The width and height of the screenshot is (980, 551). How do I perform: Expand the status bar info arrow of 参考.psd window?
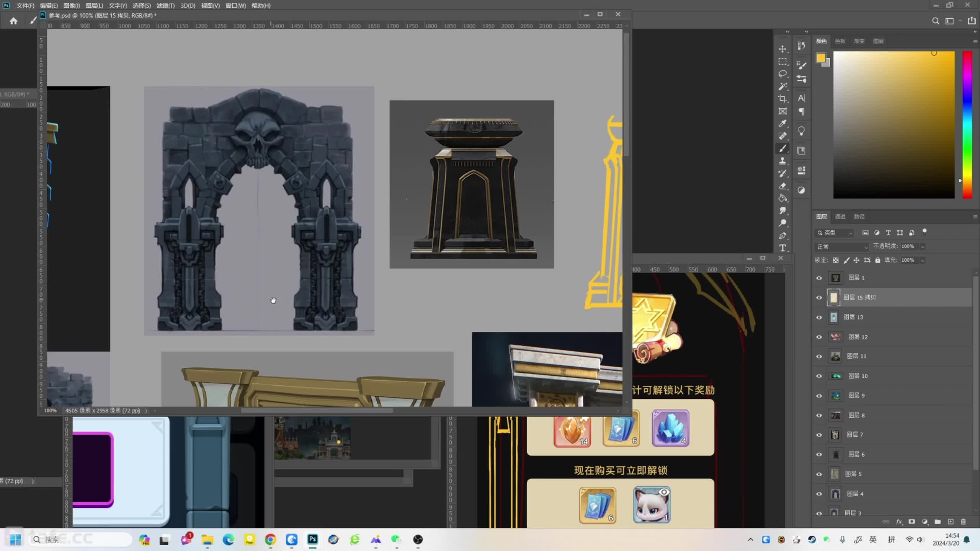tap(146, 411)
